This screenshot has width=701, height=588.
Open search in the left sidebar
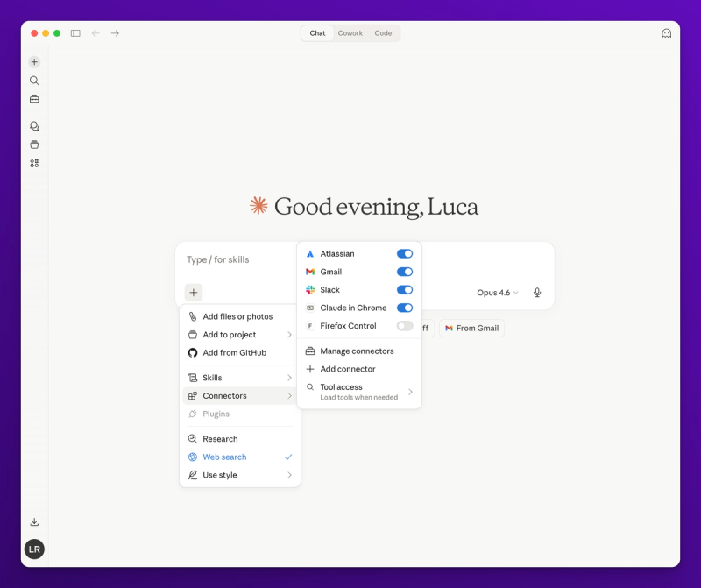pos(33,80)
